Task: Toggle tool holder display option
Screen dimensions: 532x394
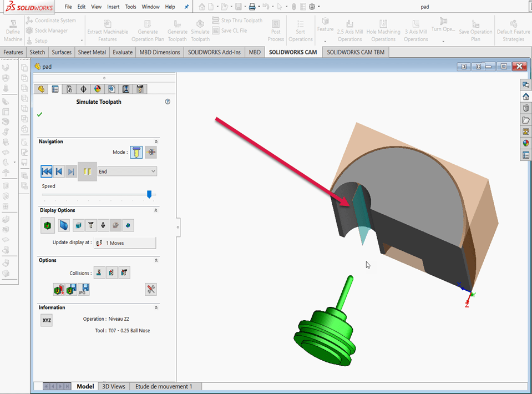Action: tap(103, 225)
